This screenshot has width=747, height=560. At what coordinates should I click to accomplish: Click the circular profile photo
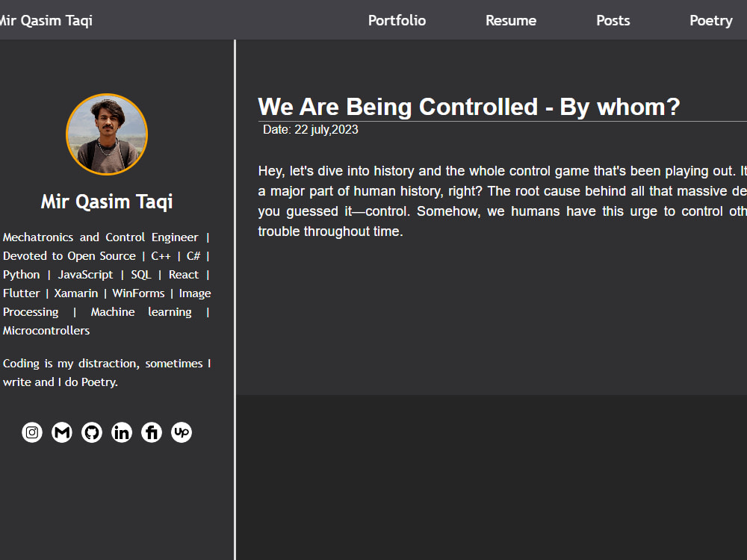coord(107,134)
